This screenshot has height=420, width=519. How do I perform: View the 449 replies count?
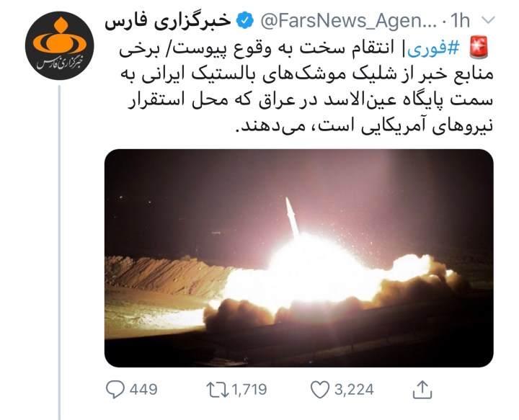(143, 390)
